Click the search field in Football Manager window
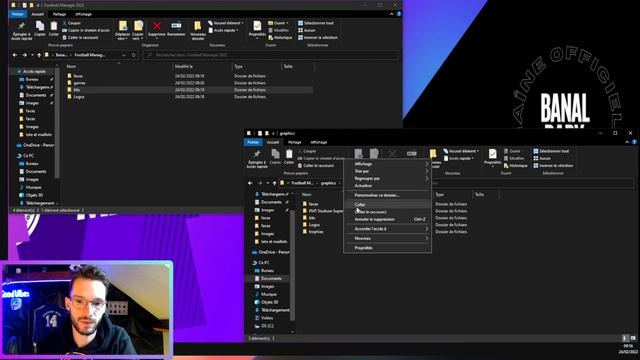 [x=271, y=55]
